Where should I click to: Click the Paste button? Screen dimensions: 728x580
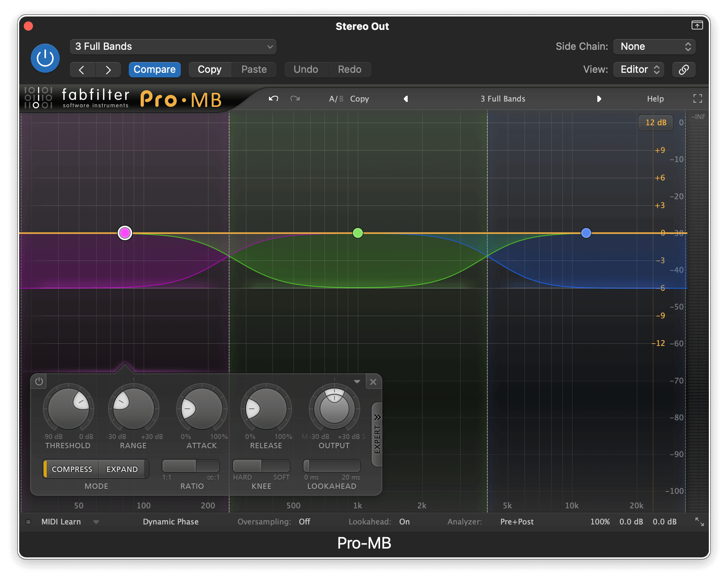[254, 70]
